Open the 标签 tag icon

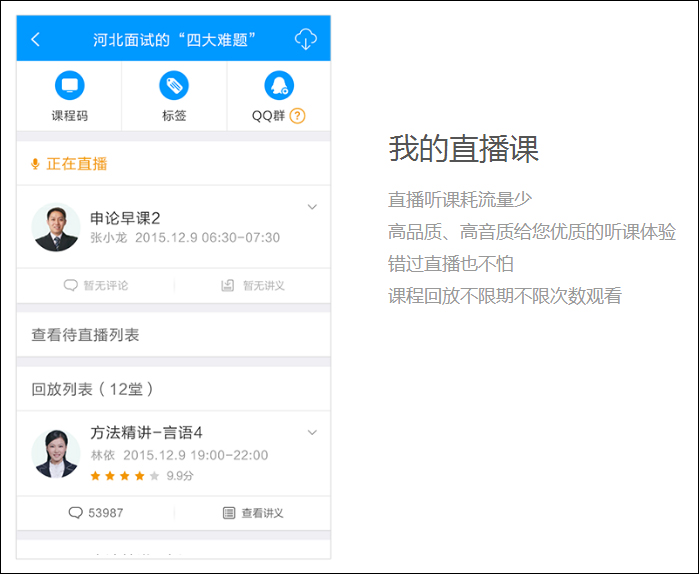coord(174,86)
